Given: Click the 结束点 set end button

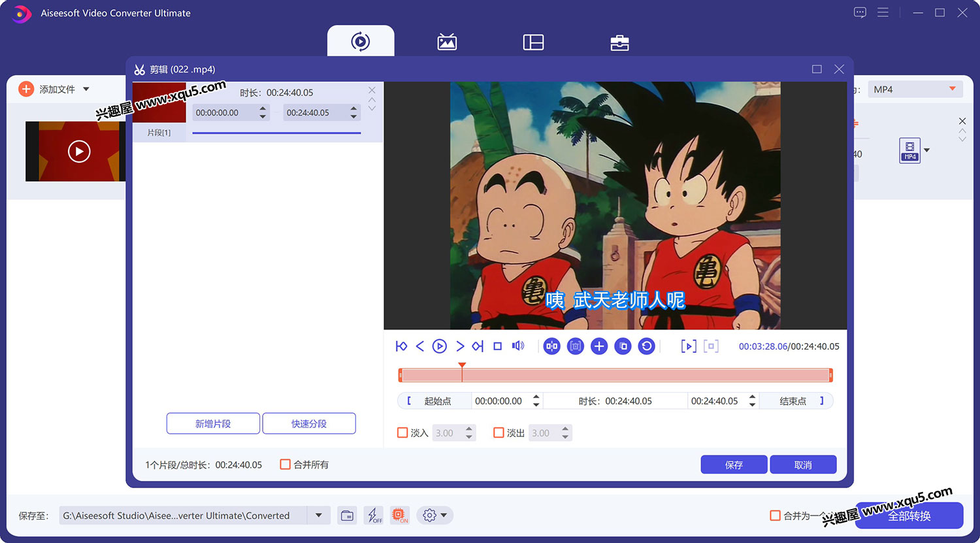Looking at the screenshot, I should click(797, 401).
